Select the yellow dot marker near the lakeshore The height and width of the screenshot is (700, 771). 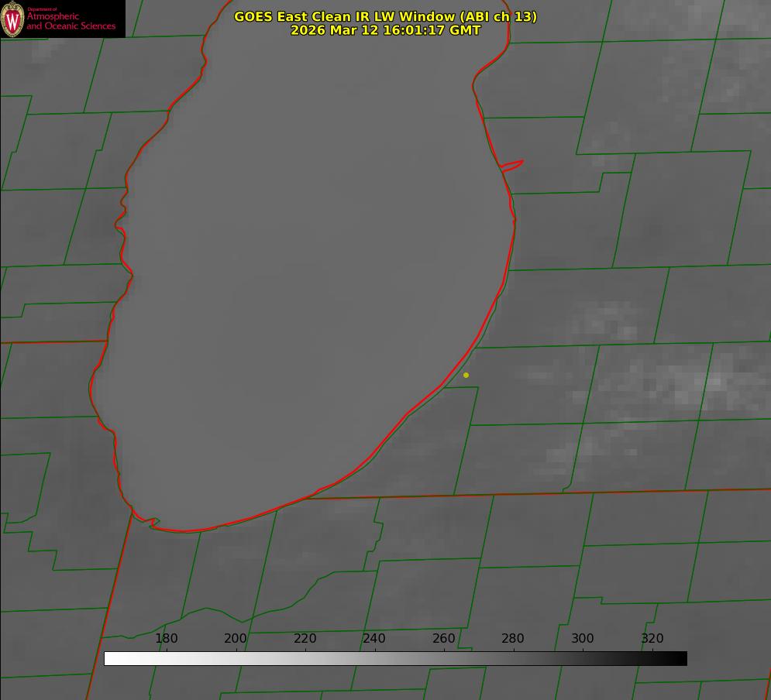(x=466, y=375)
